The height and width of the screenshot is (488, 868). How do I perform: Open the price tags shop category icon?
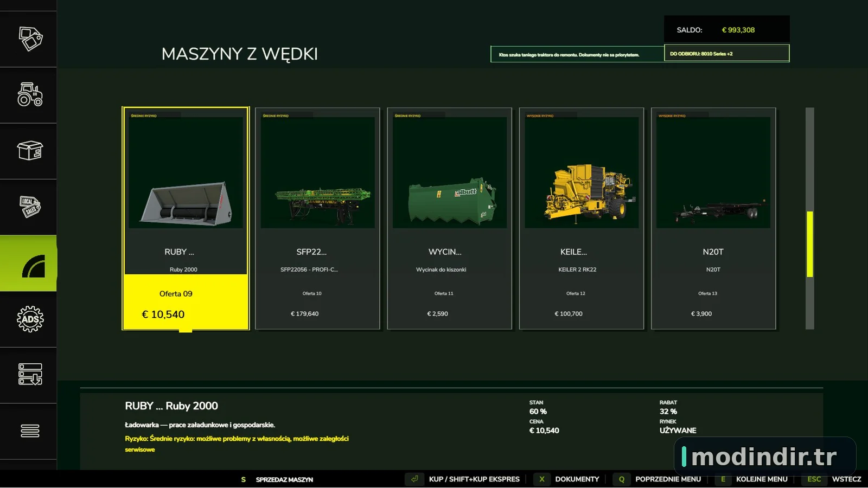tap(30, 38)
